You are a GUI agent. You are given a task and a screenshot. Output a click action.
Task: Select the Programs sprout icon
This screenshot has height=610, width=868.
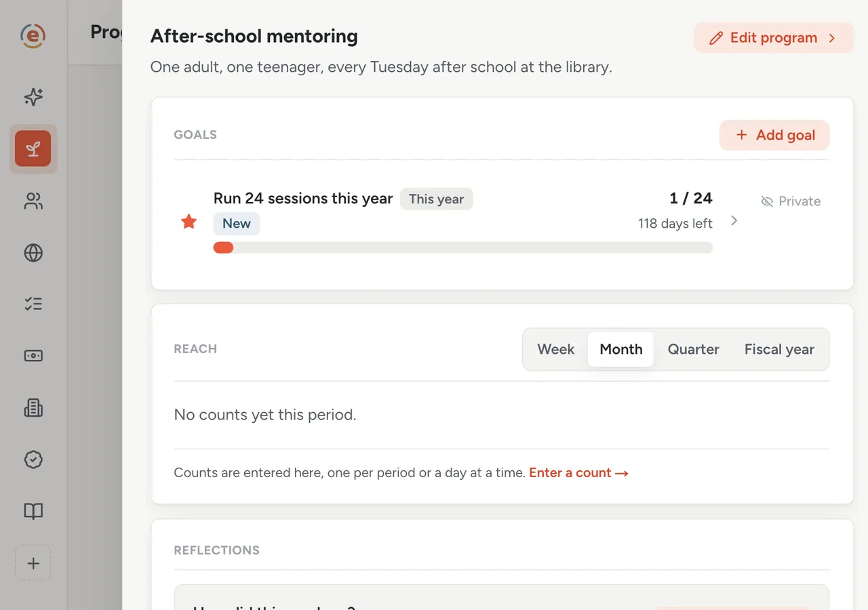[x=33, y=148]
